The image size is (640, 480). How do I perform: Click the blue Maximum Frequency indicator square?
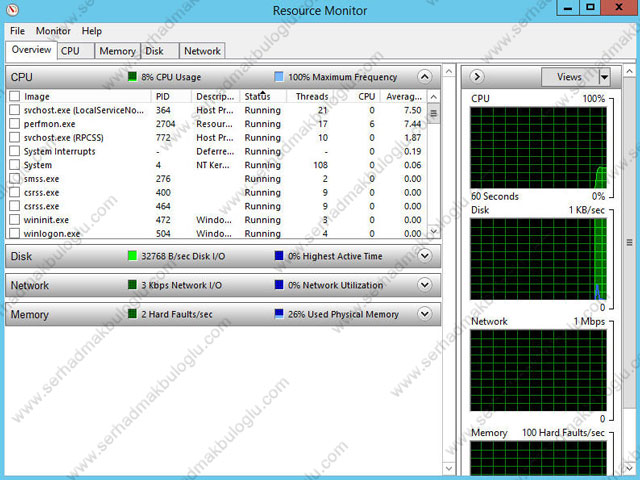click(x=279, y=77)
